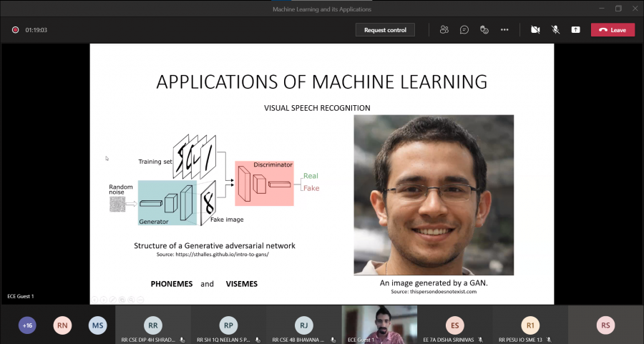Open the More actions ellipsis menu
The height and width of the screenshot is (344, 644).
pyautogui.click(x=504, y=30)
